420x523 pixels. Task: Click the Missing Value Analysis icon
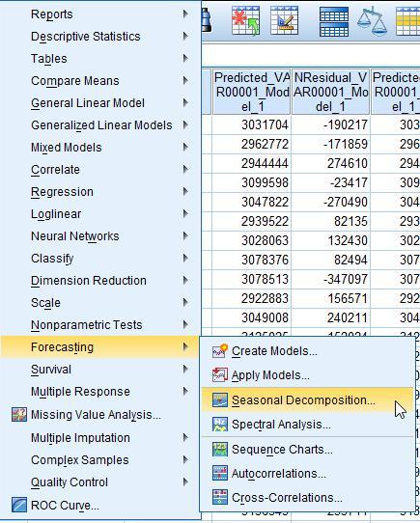coord(19,415)
